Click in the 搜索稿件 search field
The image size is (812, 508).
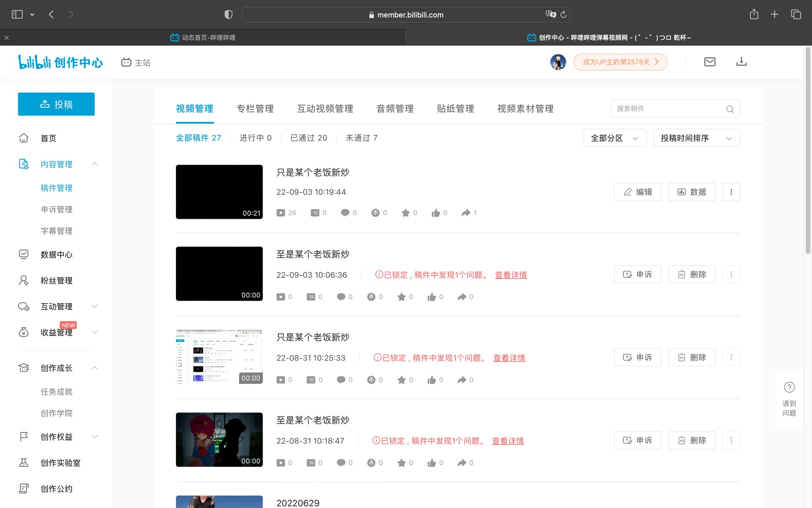coord(668,109)
